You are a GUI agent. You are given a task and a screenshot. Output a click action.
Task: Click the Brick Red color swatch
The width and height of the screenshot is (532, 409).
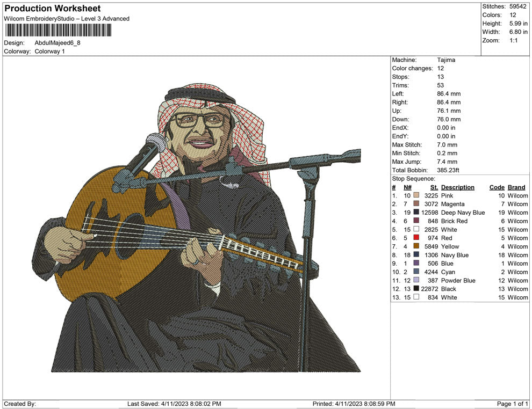(x=416, y=221)
